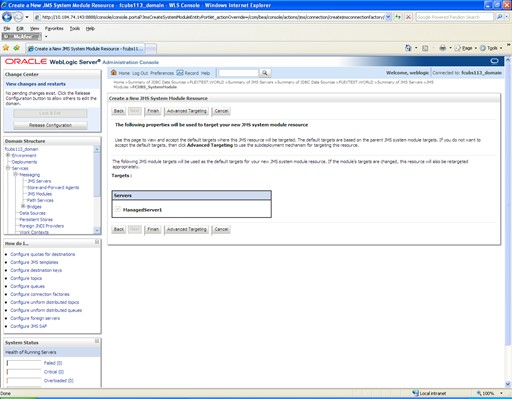
Task: Open the Tools menu in menu bar
Action: tap(75, 28)
